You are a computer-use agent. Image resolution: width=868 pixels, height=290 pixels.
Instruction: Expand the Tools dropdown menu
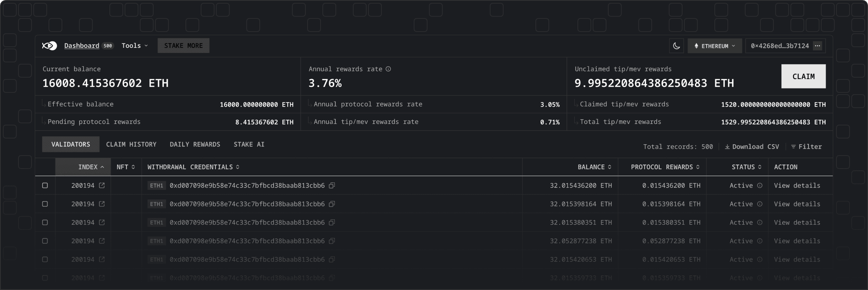click(135, 46)
